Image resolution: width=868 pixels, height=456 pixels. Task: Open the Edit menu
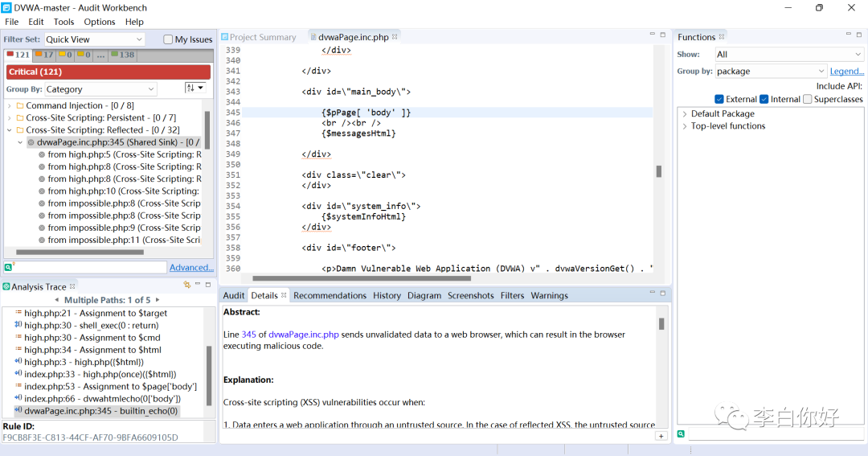[36, 22]
